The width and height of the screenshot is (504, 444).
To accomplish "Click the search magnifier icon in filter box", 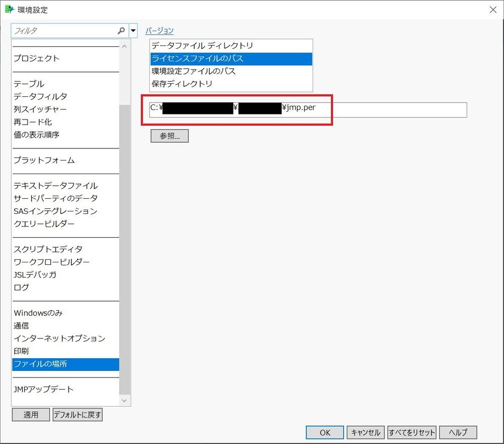I will [121, 31].
